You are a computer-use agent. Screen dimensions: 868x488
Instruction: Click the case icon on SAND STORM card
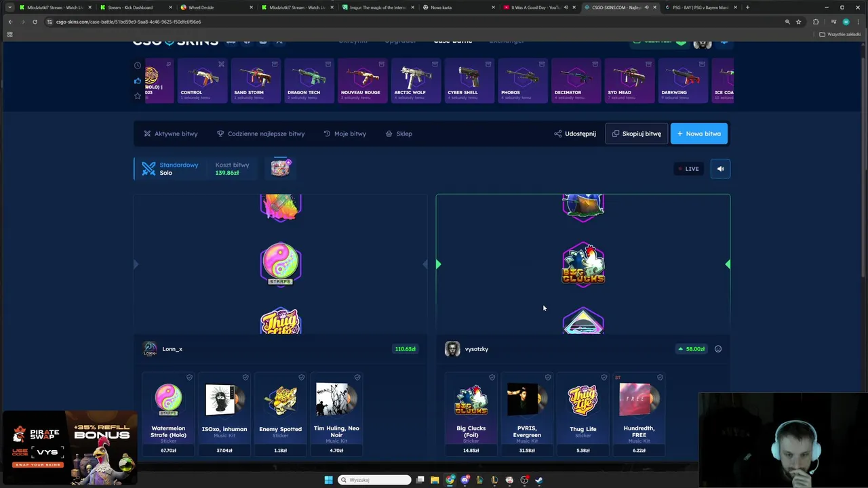[x=275, y=64]
